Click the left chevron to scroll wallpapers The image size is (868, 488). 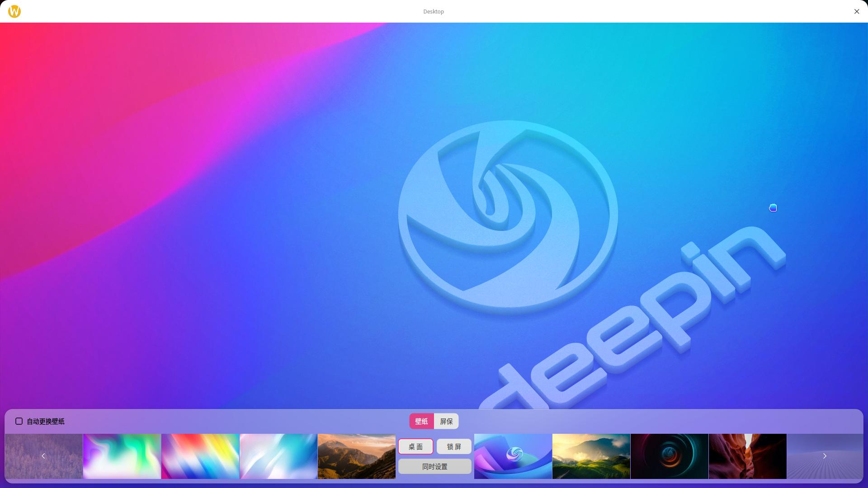(43, 456)
